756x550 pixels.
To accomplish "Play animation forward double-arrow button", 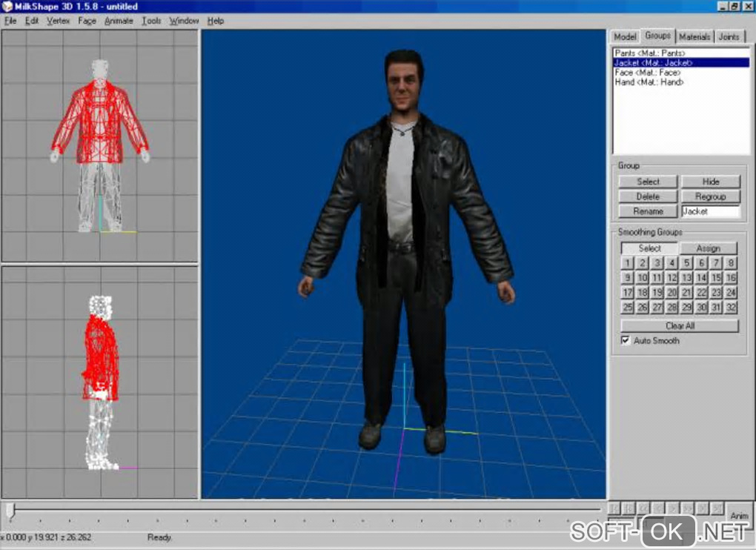I will 688,508.
